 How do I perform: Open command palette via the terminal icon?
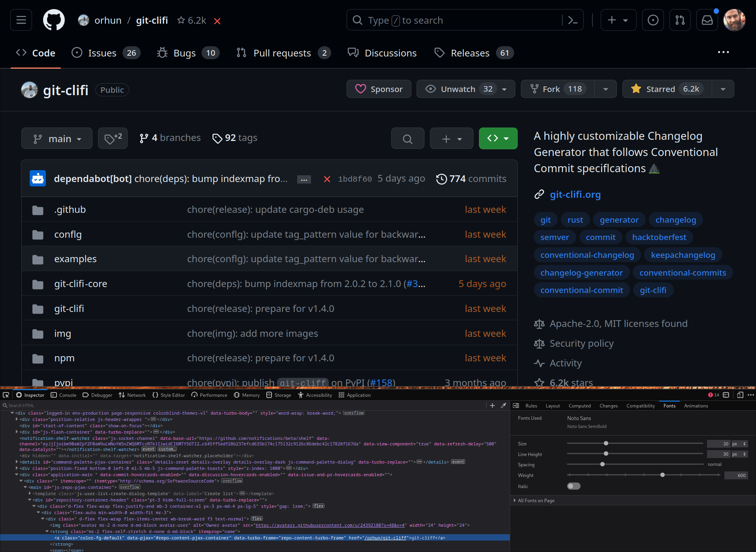coord(573,20)
